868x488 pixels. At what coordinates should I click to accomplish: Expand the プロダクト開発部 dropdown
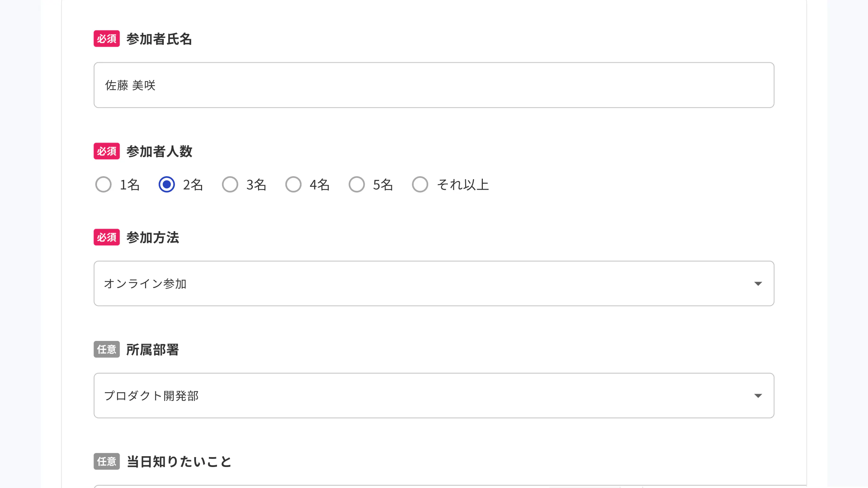433,396
